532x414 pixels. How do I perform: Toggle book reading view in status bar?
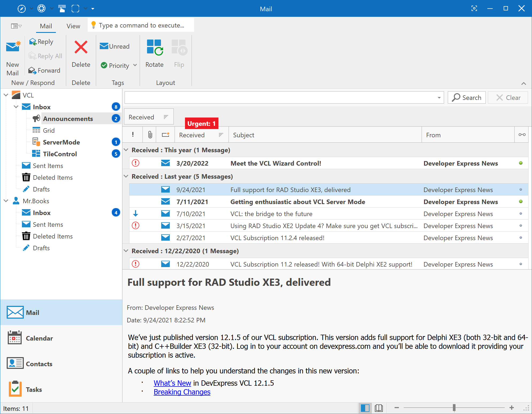tap(379, 408)
